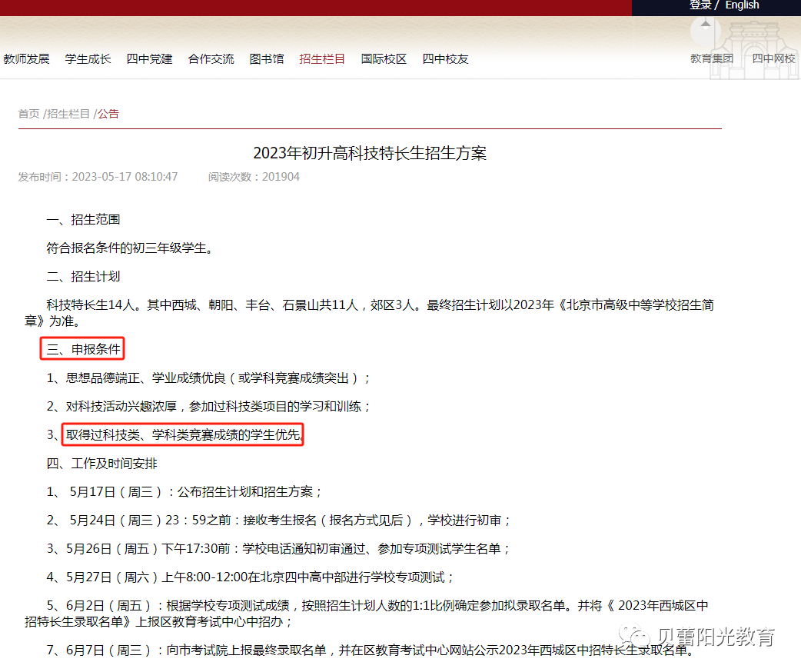
Task: Click the heading 三、申报条件
Action: click(x=83, y=349)
